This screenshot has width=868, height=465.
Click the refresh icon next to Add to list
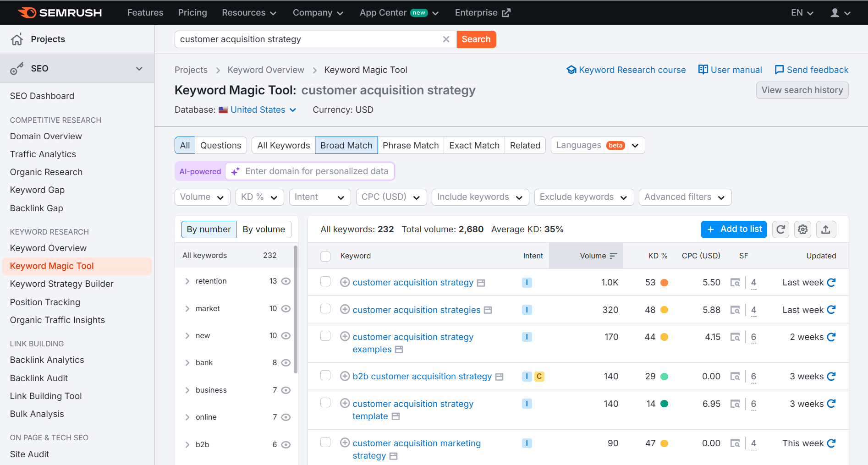(x=781, y=229)
